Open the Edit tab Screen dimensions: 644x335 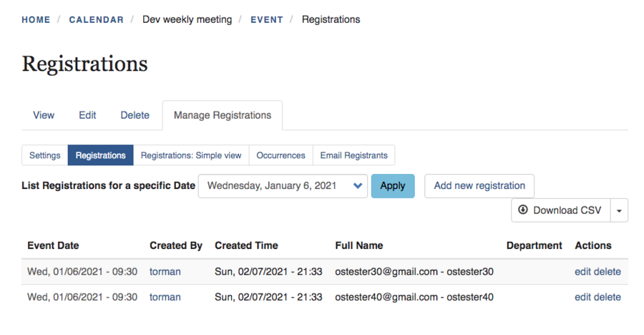click(x=87, y=115)
